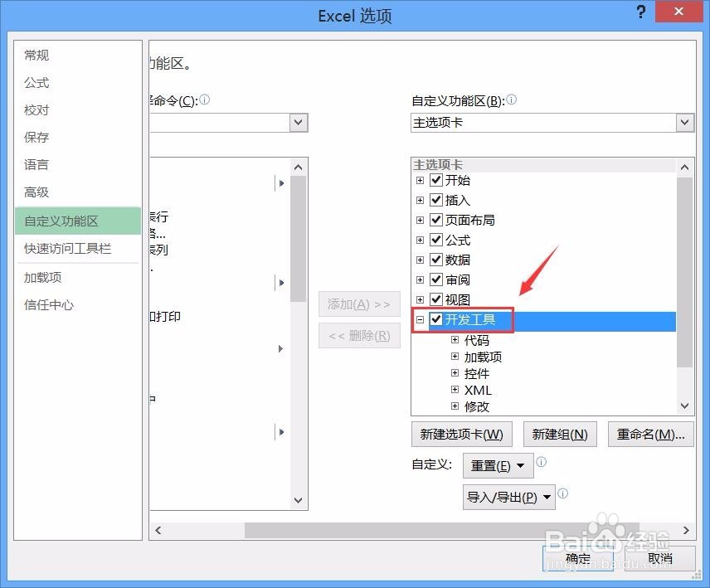Screen dimensions: 710x588
Task: Click the horizontal scrollbar thumb
Action: click(x=441, y=530)
